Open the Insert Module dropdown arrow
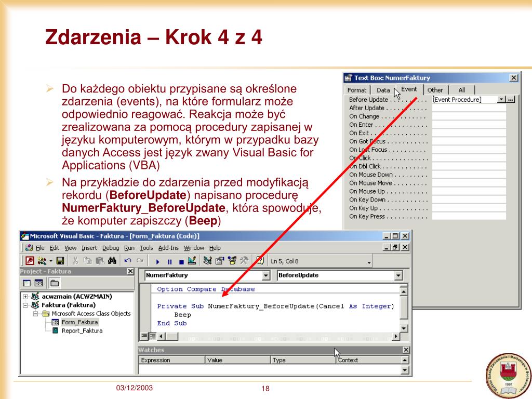This screenshot has width=532, height=399. 50,261
